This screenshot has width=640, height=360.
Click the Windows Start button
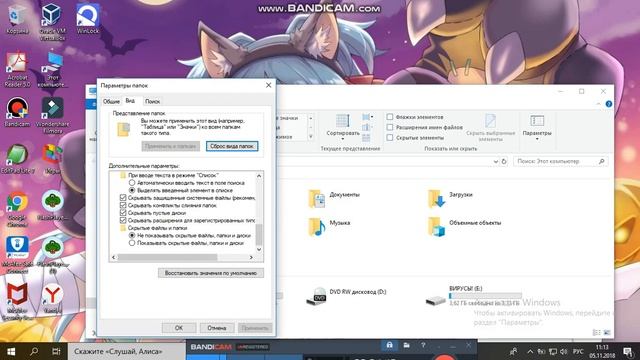pos(11,351)
